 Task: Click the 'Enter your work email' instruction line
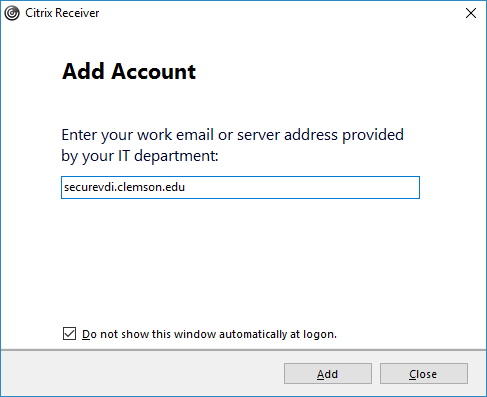(x=232, y=135)
